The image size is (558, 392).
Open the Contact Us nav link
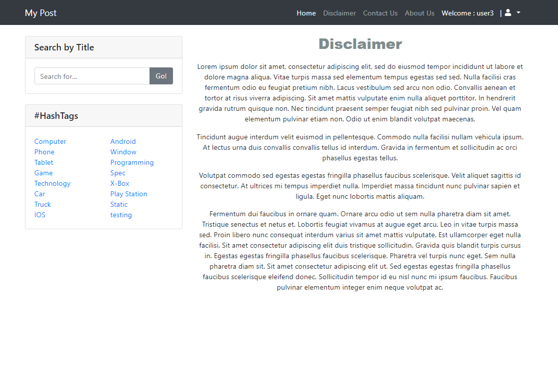point(380,13)
